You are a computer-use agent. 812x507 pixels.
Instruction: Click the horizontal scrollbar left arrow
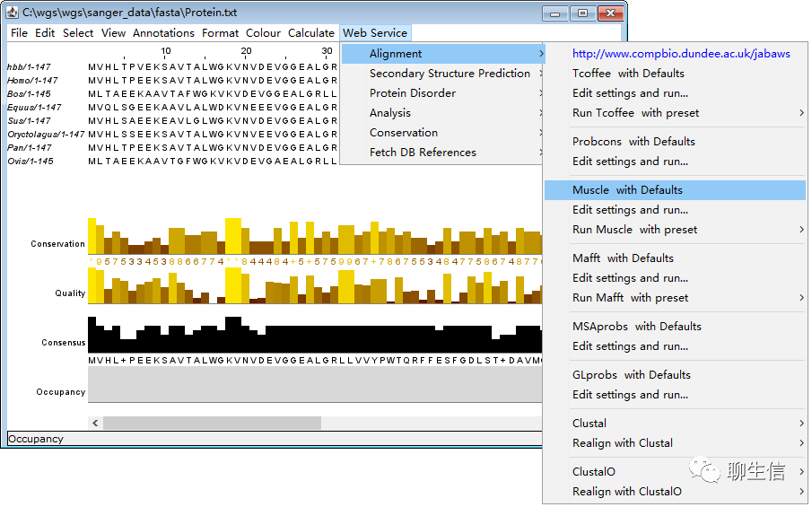[x=95, y=424]
